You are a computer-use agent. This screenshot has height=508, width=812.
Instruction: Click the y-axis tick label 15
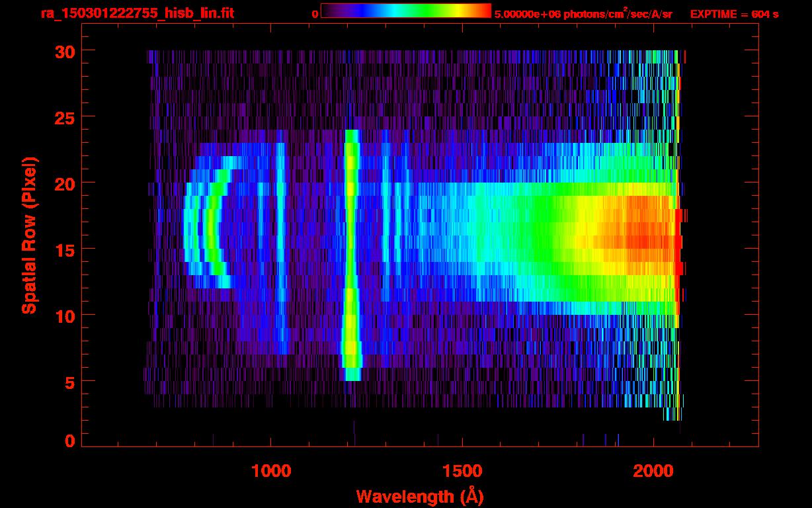click(x=65, y=249)
